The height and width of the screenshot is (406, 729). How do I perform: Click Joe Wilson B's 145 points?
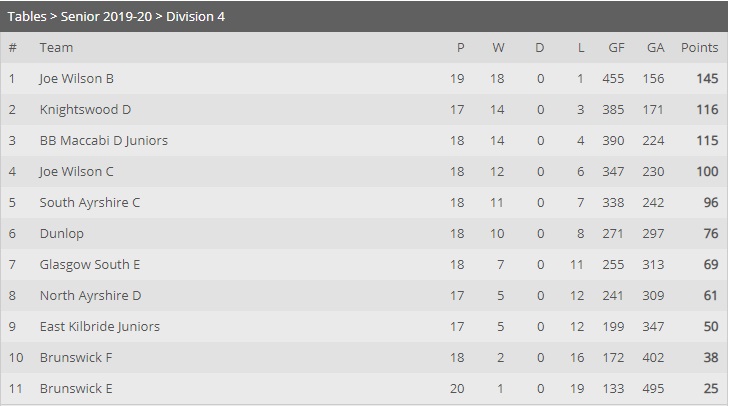tap(707, 79)
